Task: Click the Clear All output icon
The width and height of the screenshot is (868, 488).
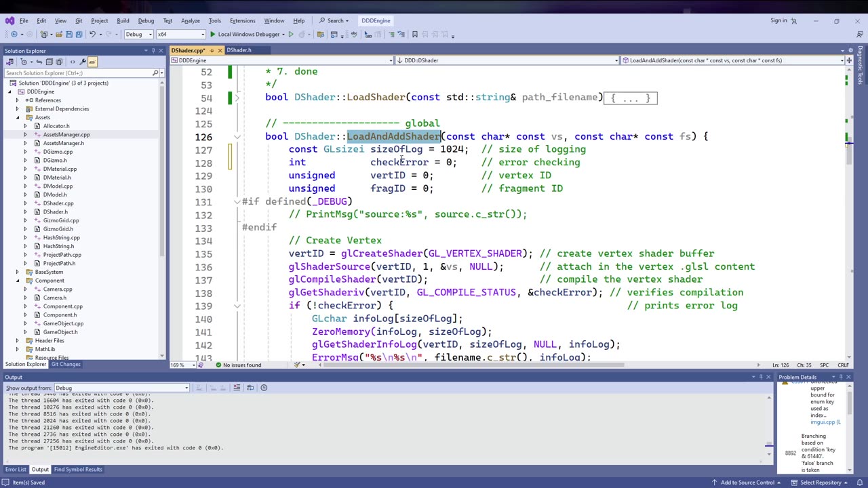Action: tap(237, 388)
